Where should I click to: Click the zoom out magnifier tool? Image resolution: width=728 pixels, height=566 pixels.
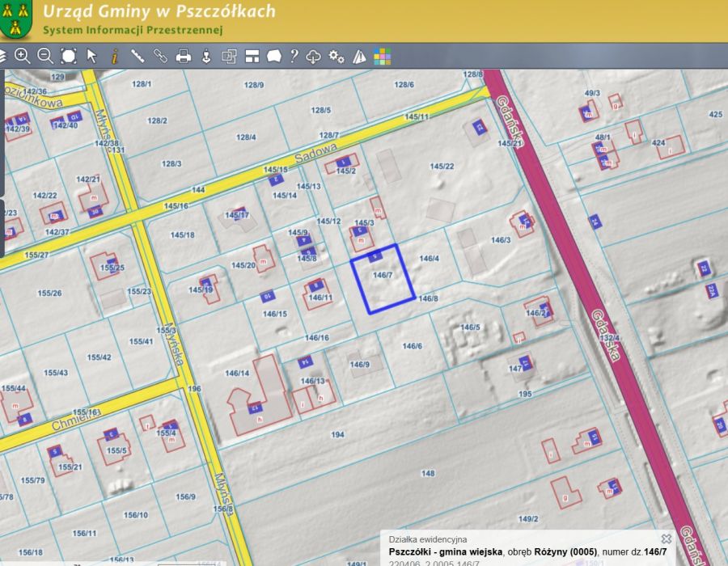point(45,56)
